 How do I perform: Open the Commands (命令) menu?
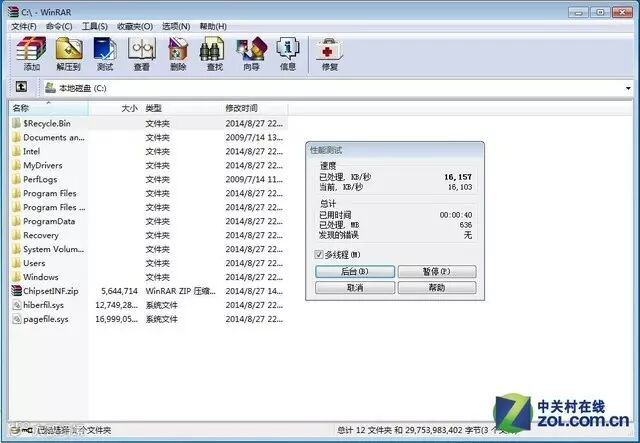[x=59, y=27]
